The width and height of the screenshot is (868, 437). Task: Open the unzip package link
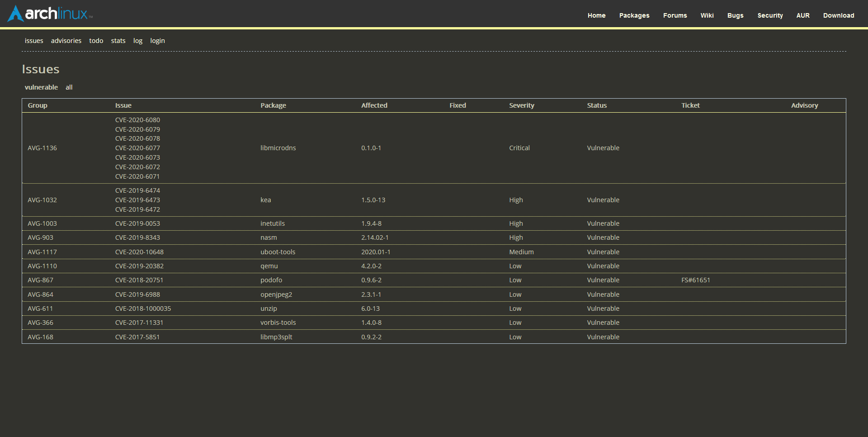[x=269, y=309]
